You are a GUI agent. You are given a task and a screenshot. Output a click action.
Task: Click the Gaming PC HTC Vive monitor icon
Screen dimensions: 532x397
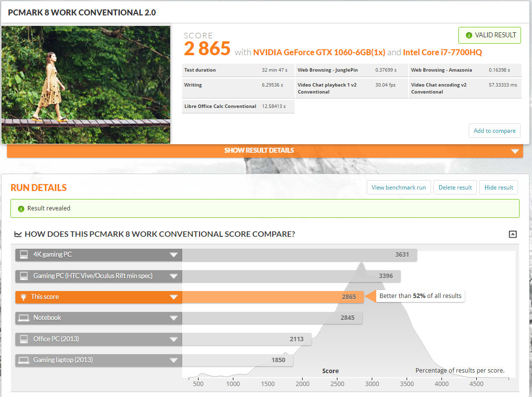[x=23, y=276]
